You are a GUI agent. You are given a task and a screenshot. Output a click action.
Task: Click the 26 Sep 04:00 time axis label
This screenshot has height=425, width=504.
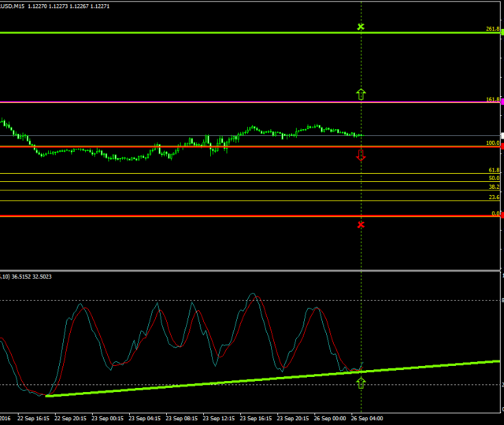coord(366,419)
